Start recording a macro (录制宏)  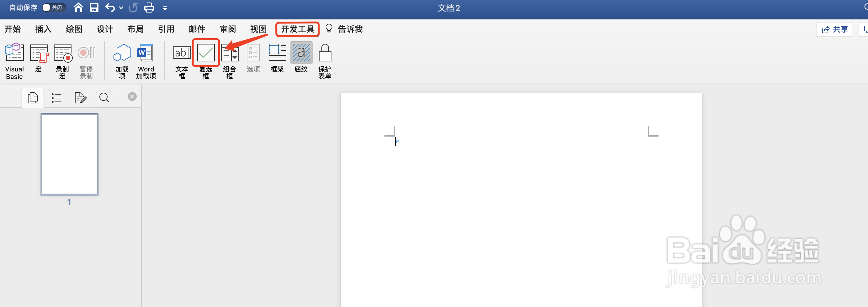click(x=63, y=61)
